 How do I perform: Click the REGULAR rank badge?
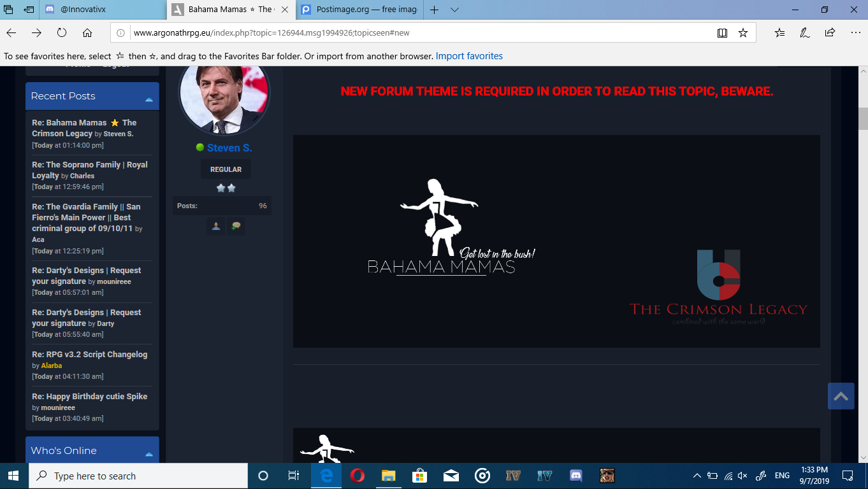[226, 169]
